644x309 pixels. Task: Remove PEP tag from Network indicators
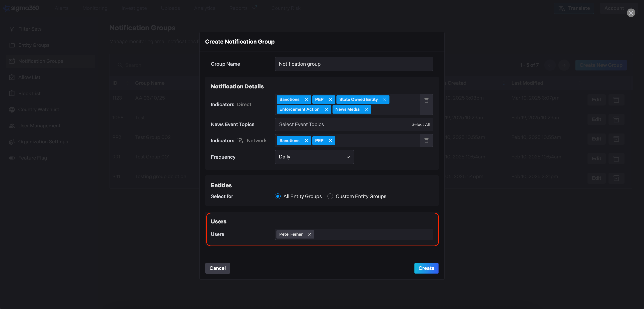tap(330, 141)
